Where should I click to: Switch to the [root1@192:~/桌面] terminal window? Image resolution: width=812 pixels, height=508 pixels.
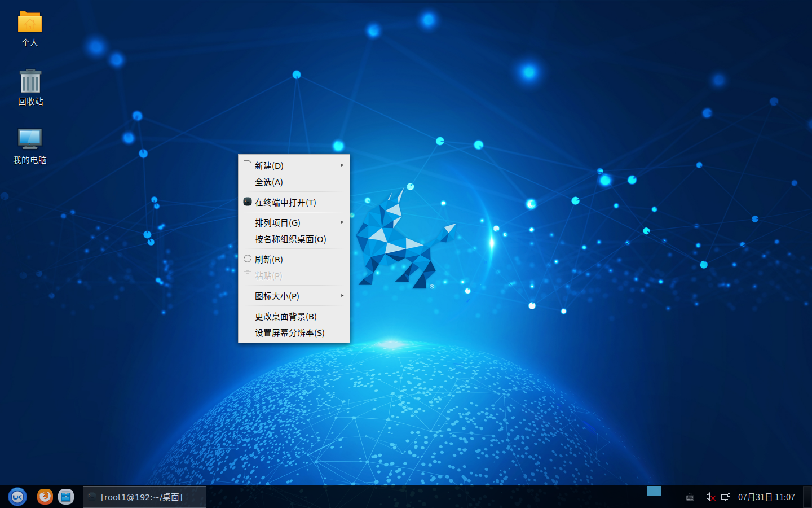pyautogui.click(x=144, y=497)
